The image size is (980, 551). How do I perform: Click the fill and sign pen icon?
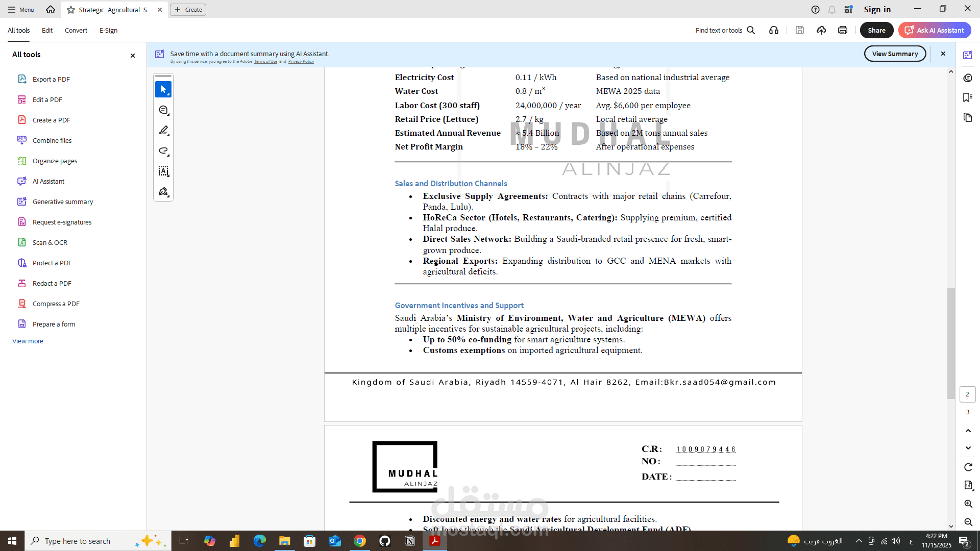pos(163,192)
